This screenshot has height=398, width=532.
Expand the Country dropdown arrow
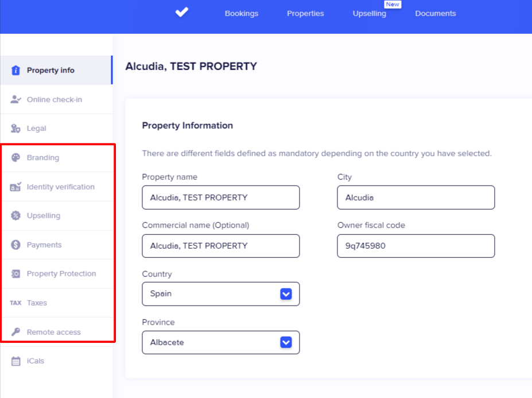pyautogui.click(x=286, y=293)
